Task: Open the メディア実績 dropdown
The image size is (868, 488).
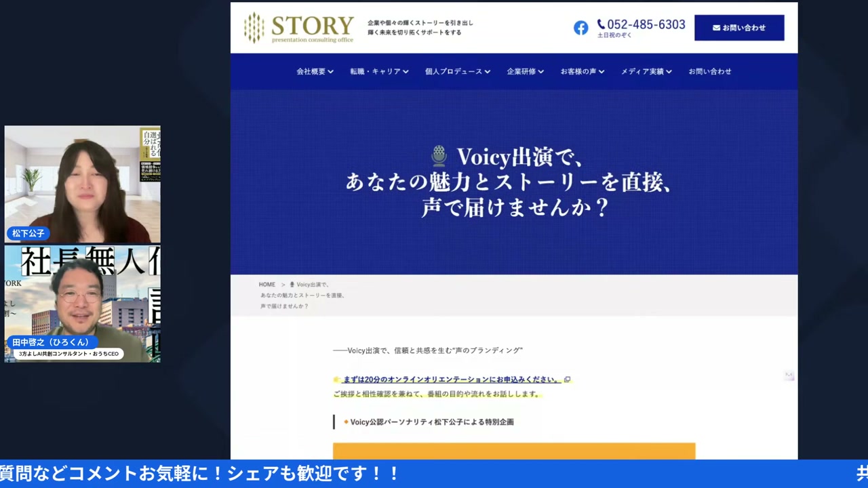Action: tap(646, 71)
